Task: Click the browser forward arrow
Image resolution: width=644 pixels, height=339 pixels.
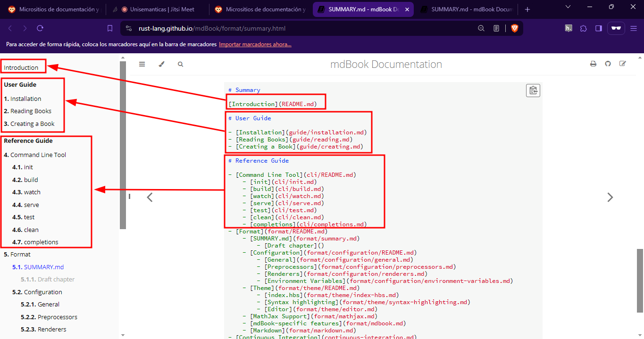Action: click(25, 28)
